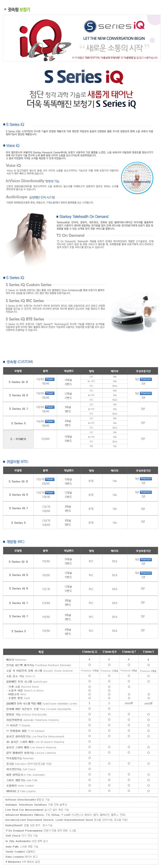
Task: Click the Premium badge in BTE S Series iQ 11 row
Action: 146,478
